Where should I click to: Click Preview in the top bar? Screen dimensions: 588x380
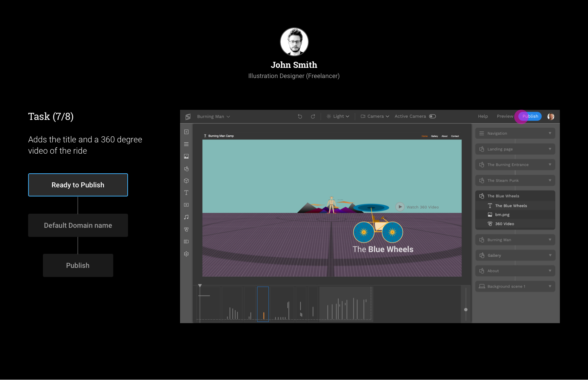coord(505,116)
